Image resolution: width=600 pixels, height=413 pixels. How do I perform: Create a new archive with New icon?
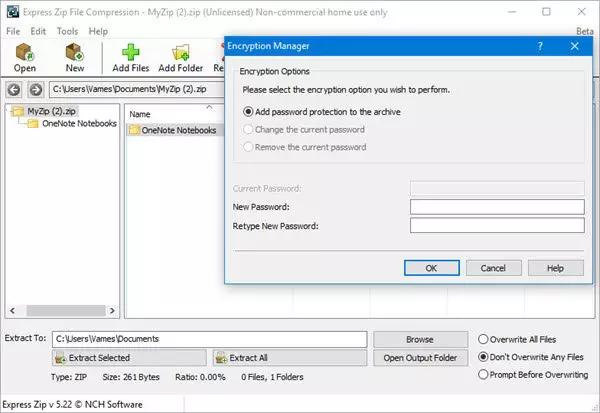point(75,52)
